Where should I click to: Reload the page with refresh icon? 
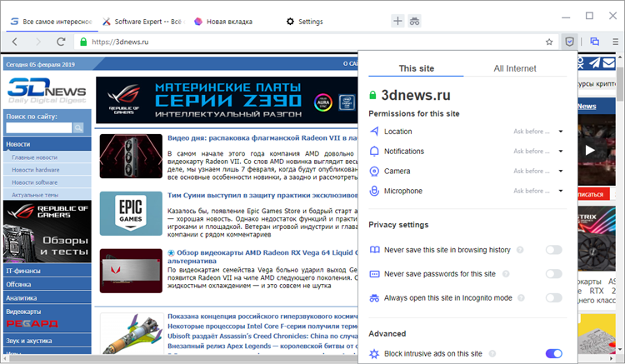[x=61, y=42]
